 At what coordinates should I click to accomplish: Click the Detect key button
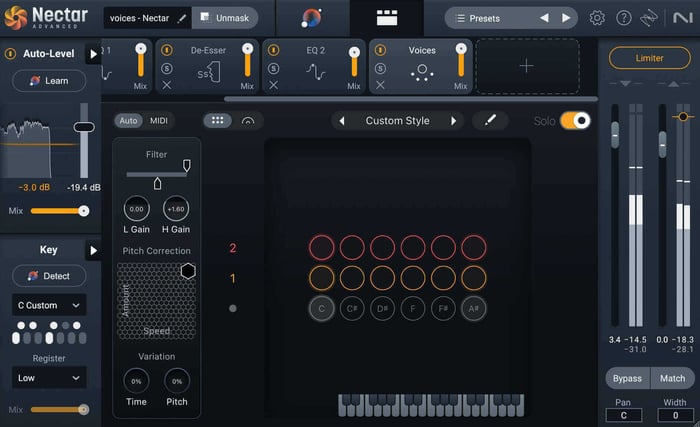(x=49, y=276)
